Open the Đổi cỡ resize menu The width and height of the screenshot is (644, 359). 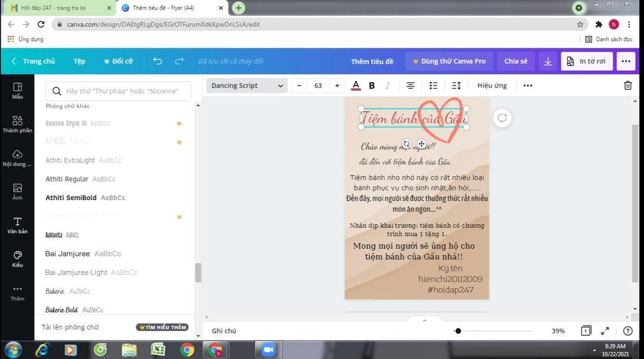[118, 61]
